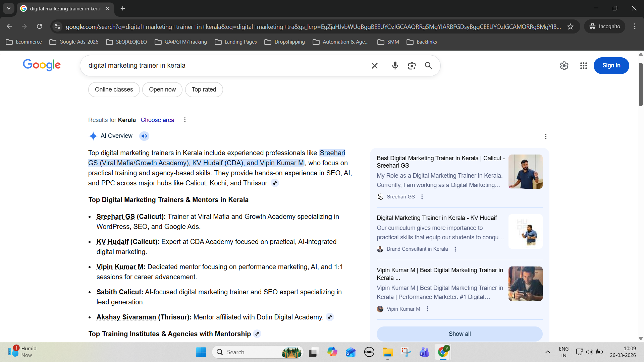Open link icon beside Dotin Digital Academy
The image size is (644, 362).
tap(330, 317)
